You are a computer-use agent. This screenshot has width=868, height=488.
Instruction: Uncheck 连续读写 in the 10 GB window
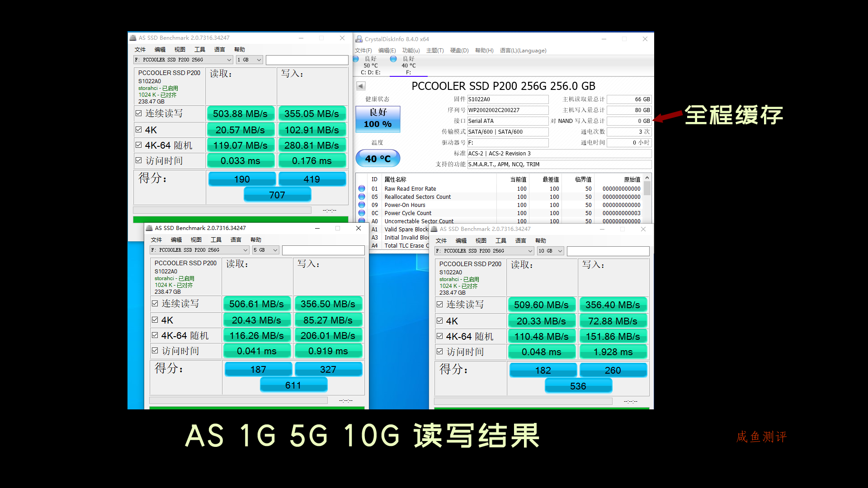[440, 305]
